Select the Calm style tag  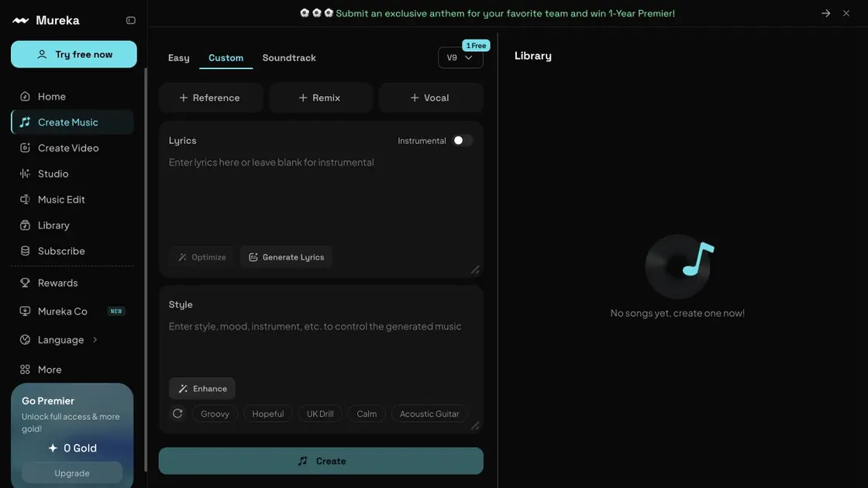367,414
